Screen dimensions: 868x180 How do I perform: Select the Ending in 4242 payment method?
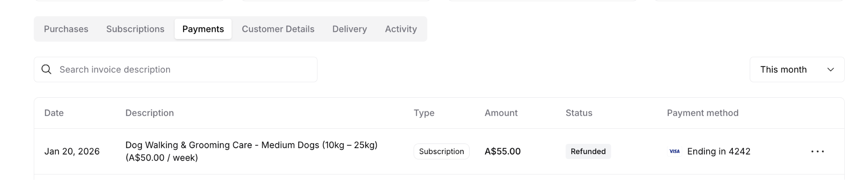[x=718, y=152]
